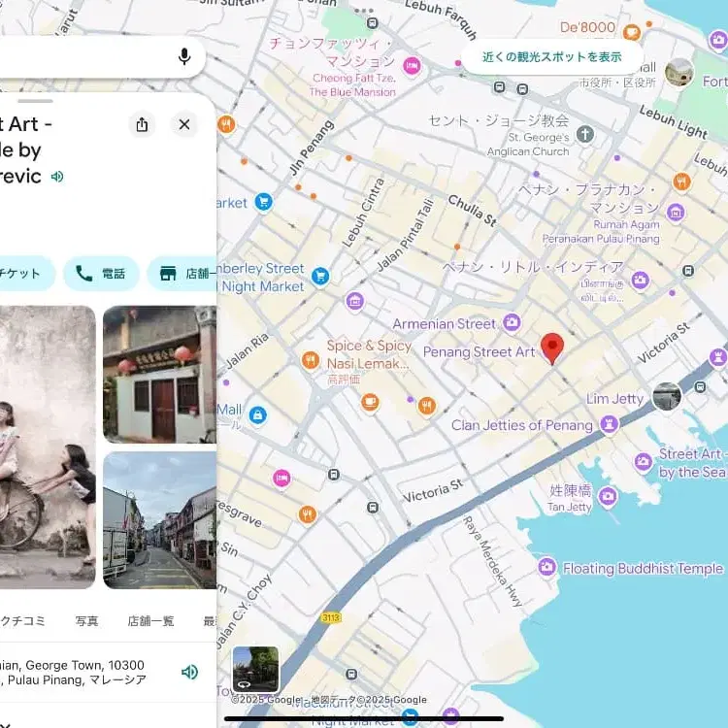The image size is (728, 728).
Task: Click the Lebuh Cintra street label
Action: (x=363, y=213)
